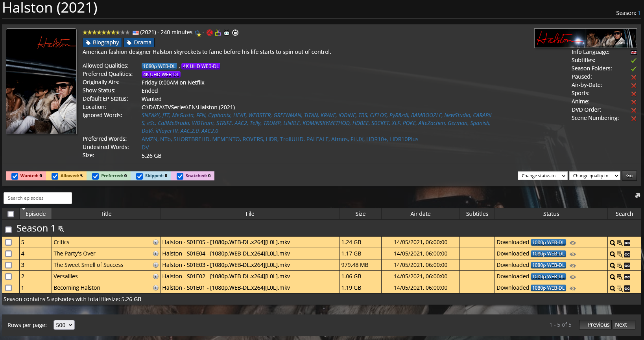Start automatic search for episode 5 Critics
Viewport: 644px width, 340px height.
[613, 243]
